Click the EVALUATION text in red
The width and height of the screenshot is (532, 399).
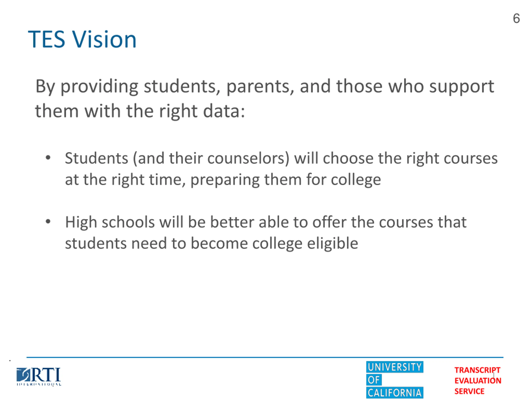[x=478, y=381]
